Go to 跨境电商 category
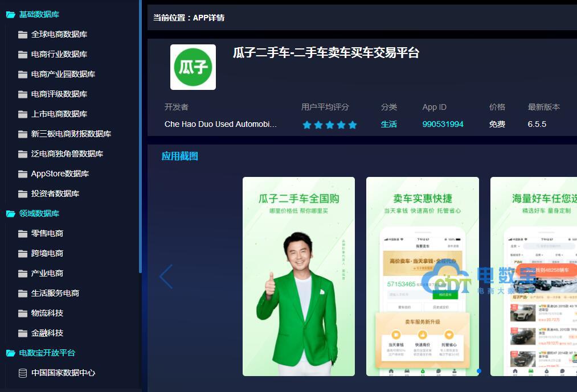Image resolution: width=577 pixels, height=392 pixels. point(47,253)
